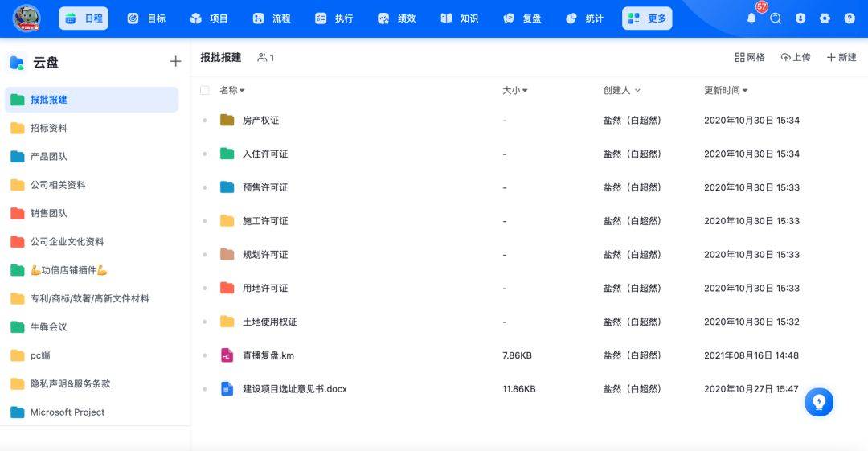The height and width of the screenshot is (451, 868).
Task: Click the folder icon of 产品团队
Action: [18, 156]
